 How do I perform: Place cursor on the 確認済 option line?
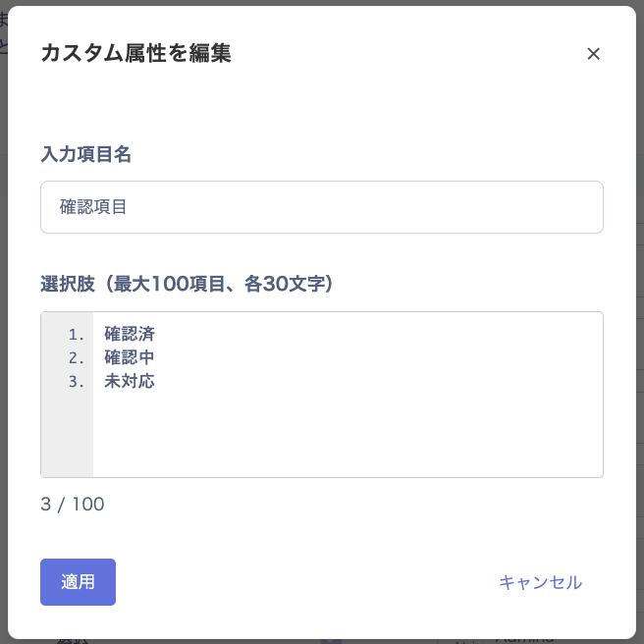tap(130, 334)
